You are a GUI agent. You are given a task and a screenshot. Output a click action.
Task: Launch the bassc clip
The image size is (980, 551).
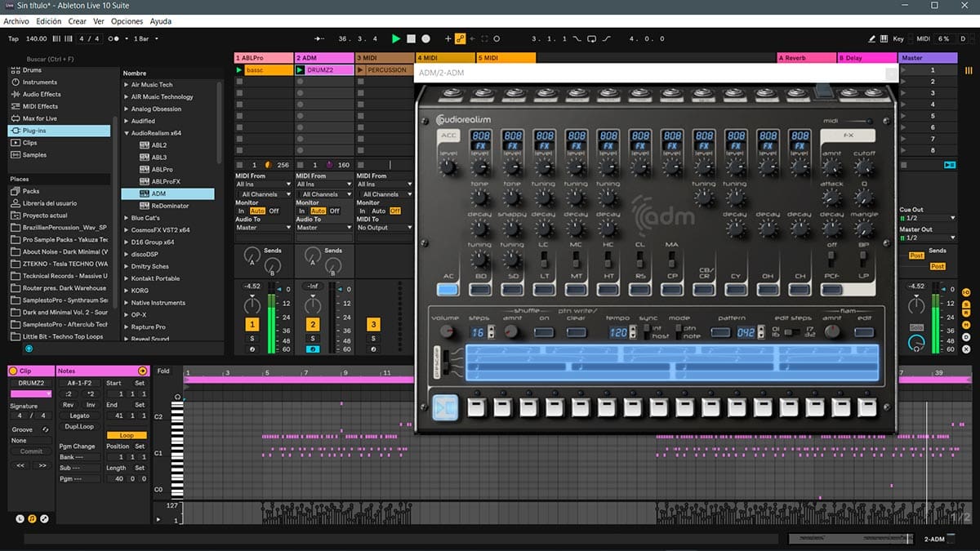coord(240,70)
